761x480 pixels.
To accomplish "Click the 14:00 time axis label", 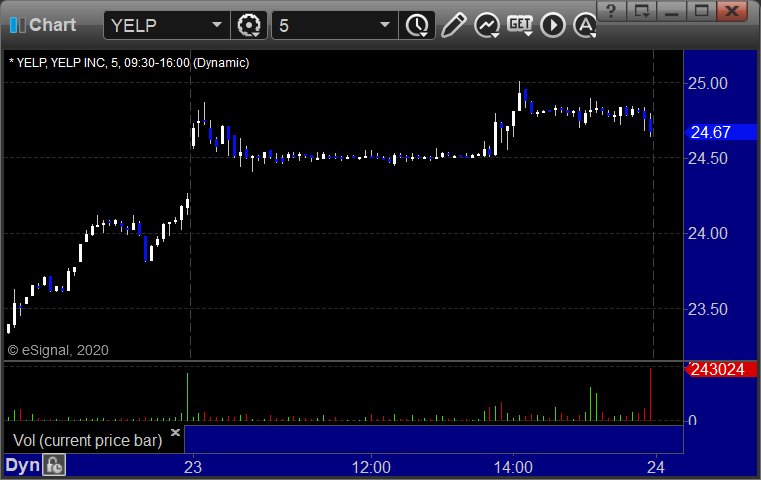I will coord(513,467).
